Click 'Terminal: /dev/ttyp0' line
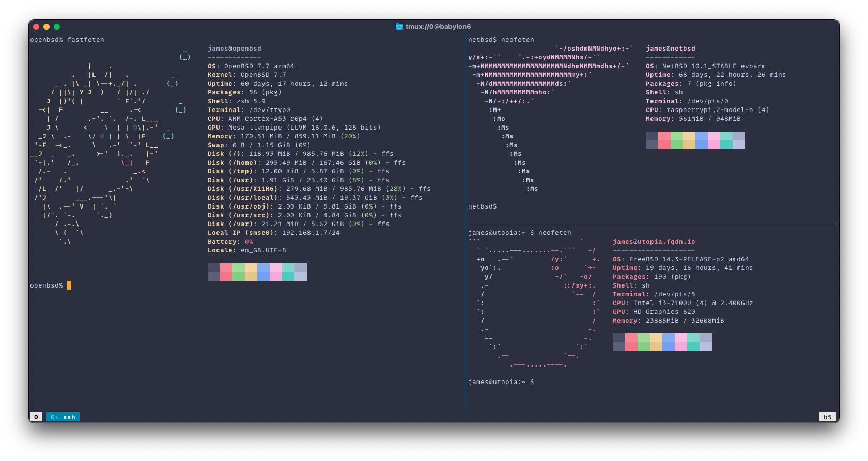868x461 pixels. [249, 110]
